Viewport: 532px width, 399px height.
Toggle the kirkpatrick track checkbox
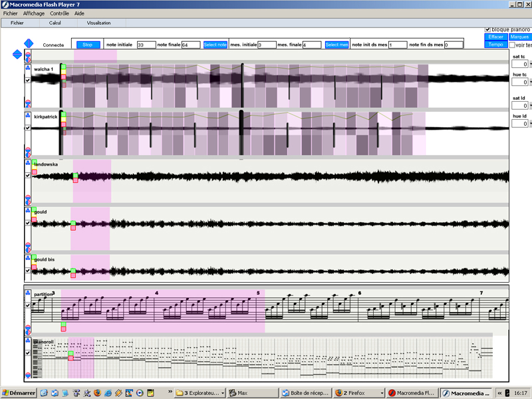[x=28, y=128]
